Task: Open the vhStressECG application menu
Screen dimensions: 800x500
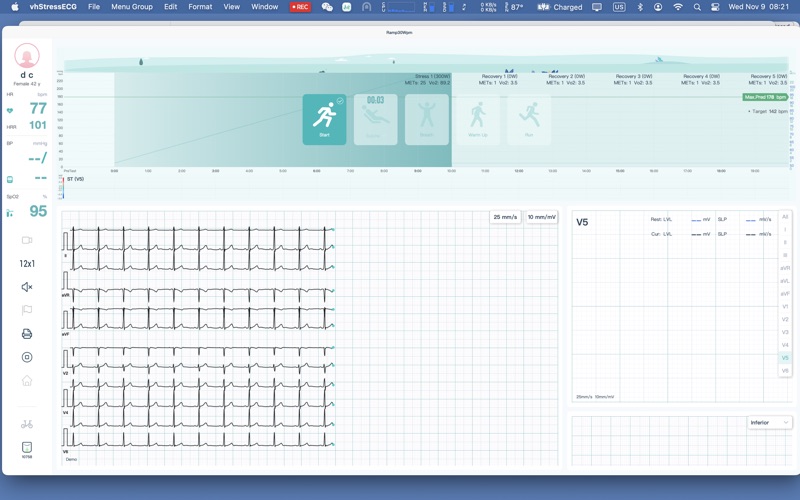Action: 53,7
